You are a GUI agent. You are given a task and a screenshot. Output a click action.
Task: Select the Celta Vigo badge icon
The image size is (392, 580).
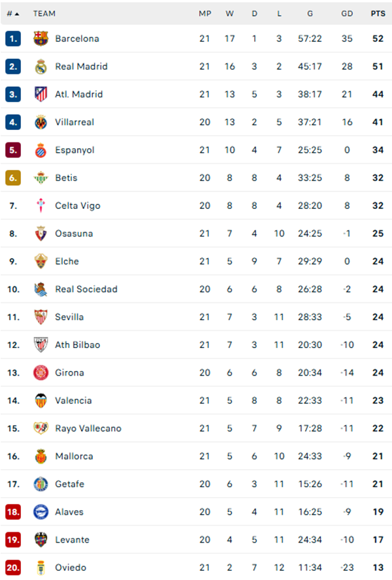[41, 205]
